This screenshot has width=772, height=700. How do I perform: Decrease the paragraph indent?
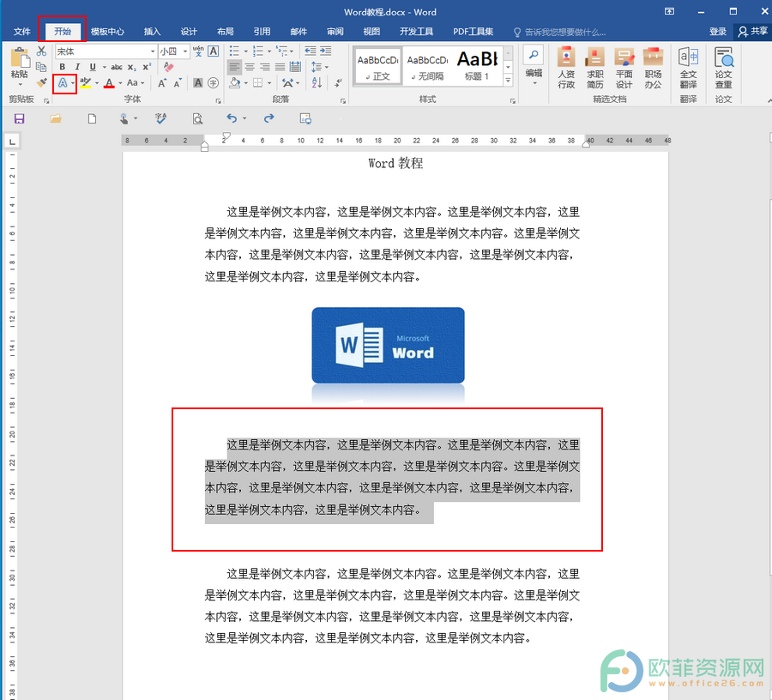point(311,51)
